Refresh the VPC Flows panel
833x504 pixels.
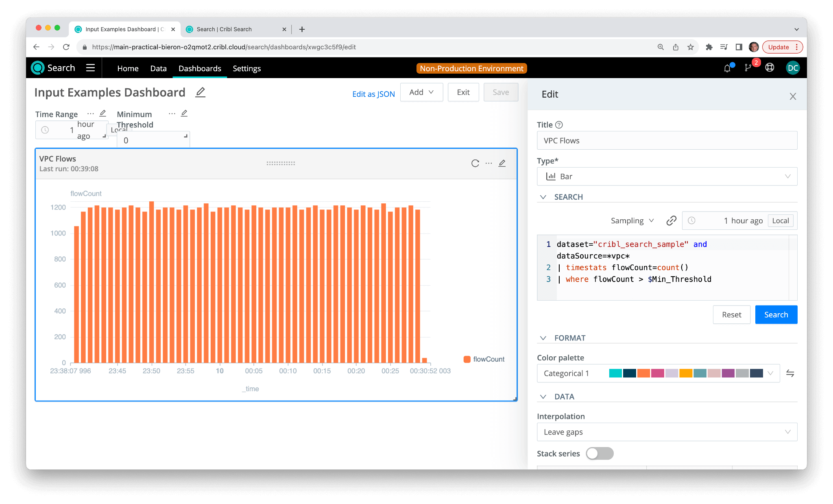[x=475, y=163]
